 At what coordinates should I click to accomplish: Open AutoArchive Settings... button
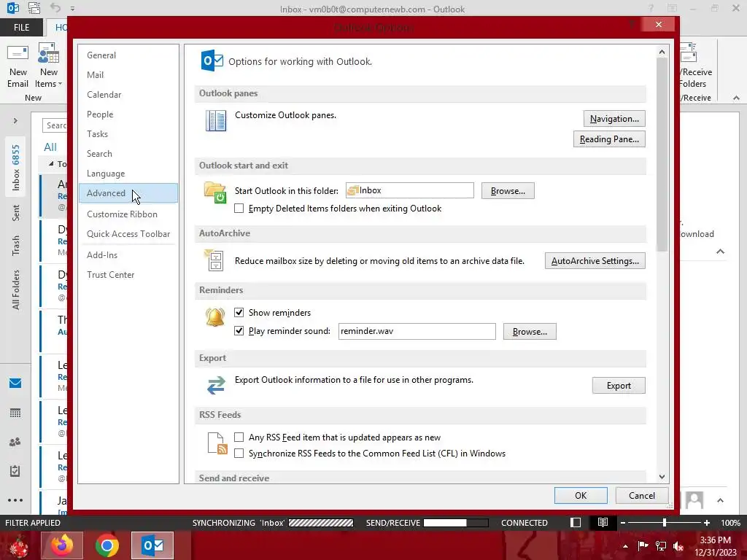click(595, 261)
